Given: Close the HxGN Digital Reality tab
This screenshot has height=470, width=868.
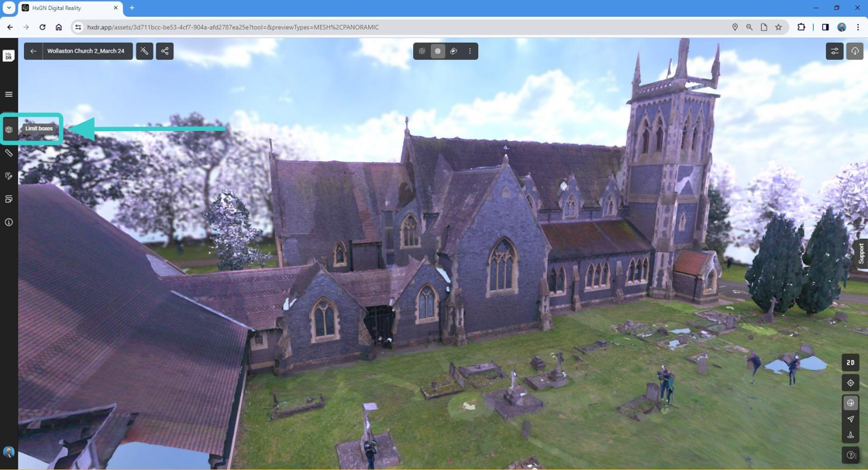Looking at the screenshot, I should click(115, 9).
